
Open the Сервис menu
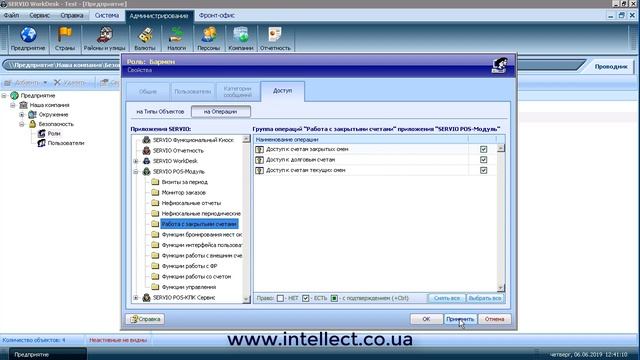pyautogui.click(x=40, y=15)
